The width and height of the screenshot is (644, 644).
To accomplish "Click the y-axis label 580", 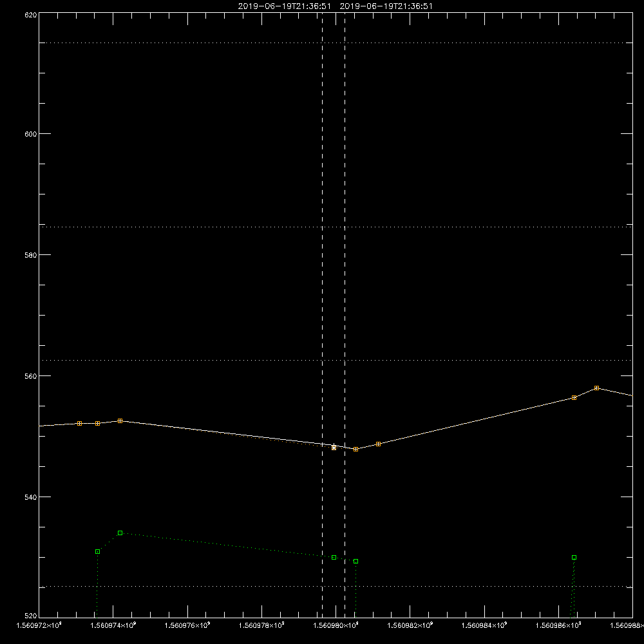I will pyautogui.click(x=31, y=254).
